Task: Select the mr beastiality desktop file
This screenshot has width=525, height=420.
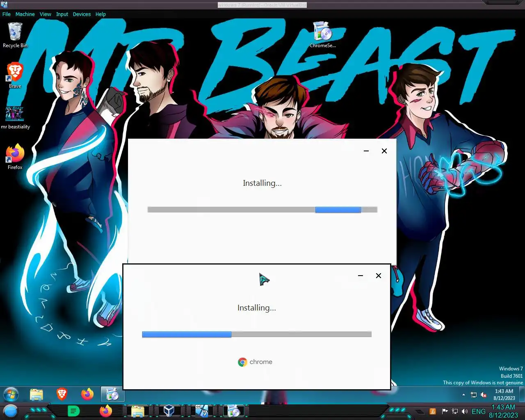Action: (x=15, y=117)
